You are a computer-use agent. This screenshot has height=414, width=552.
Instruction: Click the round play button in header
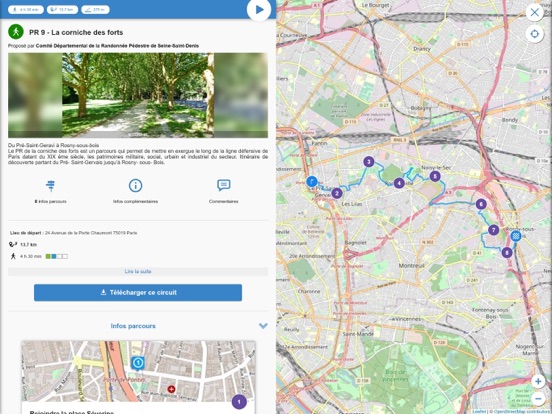[259, 10]
